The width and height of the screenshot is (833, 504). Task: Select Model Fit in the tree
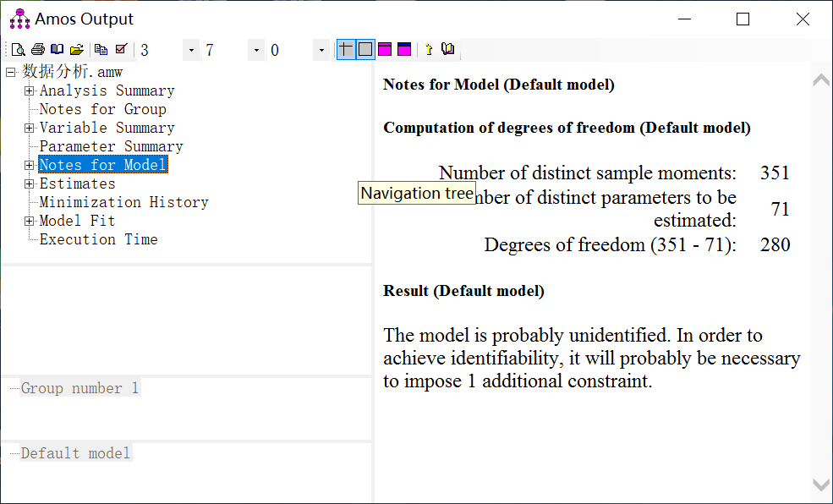click(77, 221)
